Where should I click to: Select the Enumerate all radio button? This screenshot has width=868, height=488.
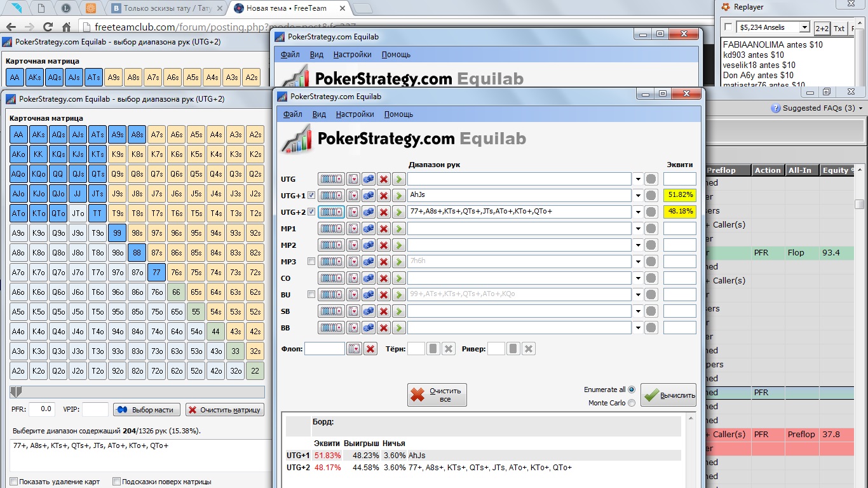pos(631,390)
